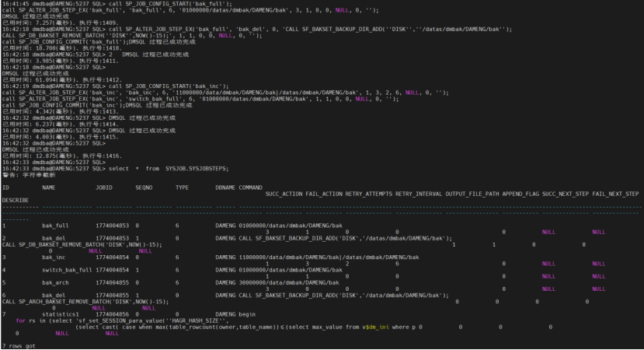Click the 30000000/data/dmbak/DAMENG/bak command
Viewport: 644px width, 350px height.
[x=289, y=283]
